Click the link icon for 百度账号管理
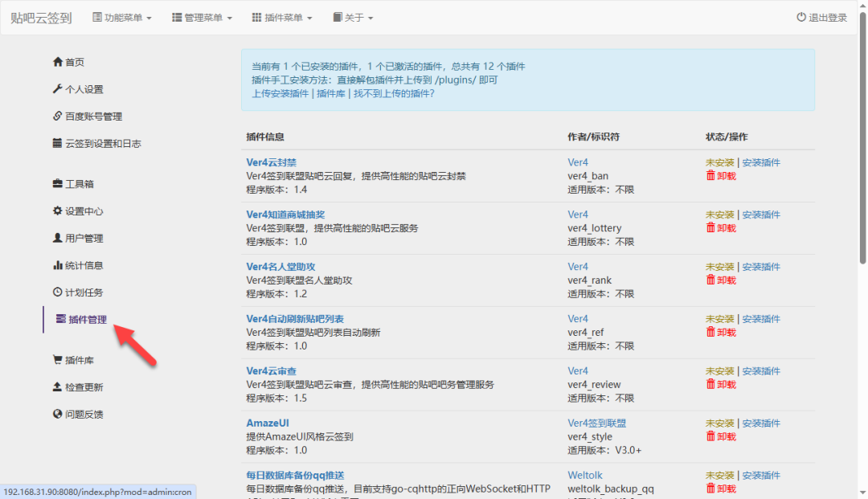Viewport: 868px width, 499px height. (57, 117)
